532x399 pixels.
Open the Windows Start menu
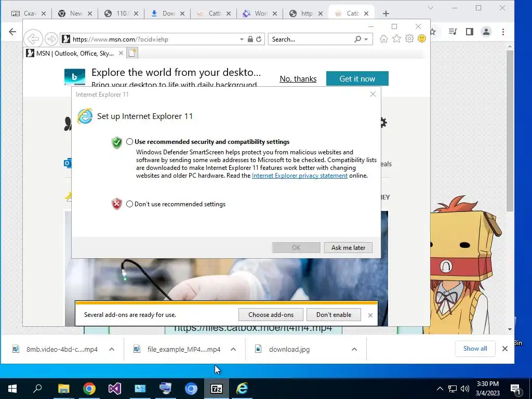pos(12,389)
